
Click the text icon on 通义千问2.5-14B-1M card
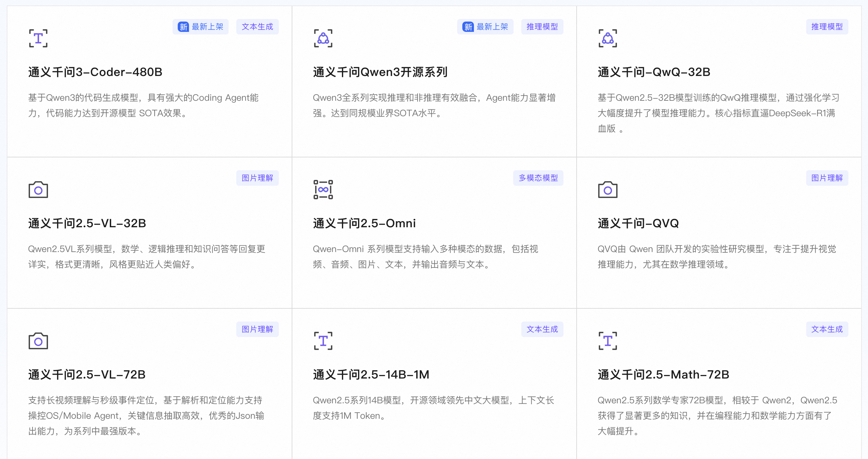coord(323,341)
